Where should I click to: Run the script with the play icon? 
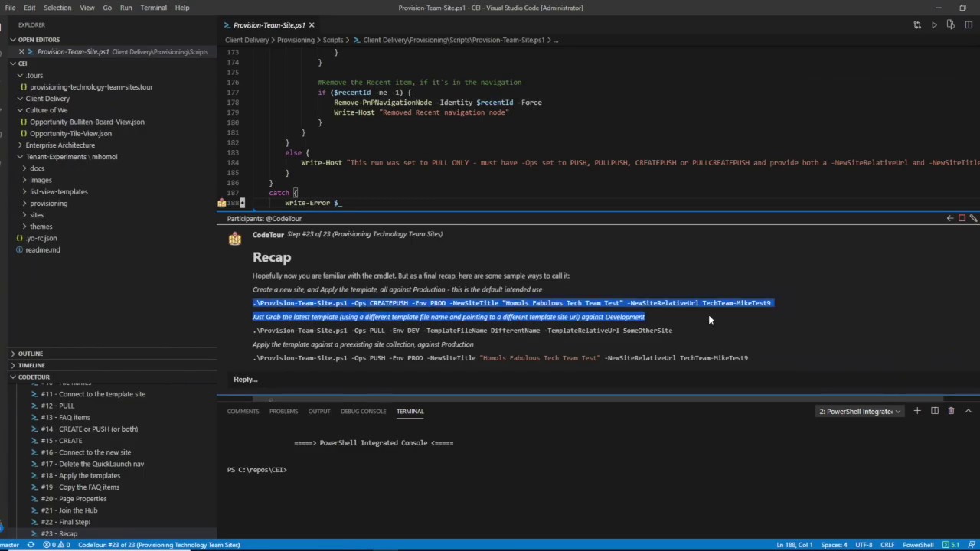pos(934,25)
